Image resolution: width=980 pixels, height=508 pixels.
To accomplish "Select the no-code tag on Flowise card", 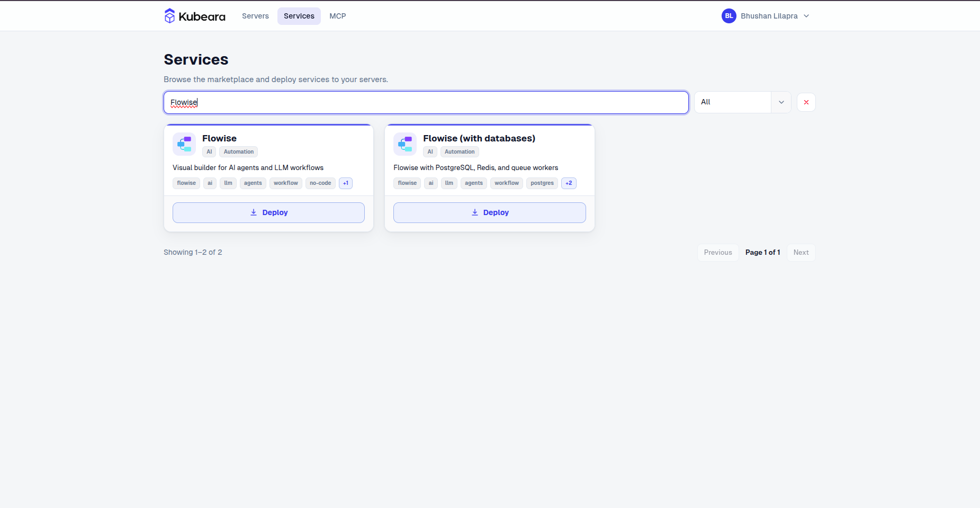I will [x=320, y=183].
